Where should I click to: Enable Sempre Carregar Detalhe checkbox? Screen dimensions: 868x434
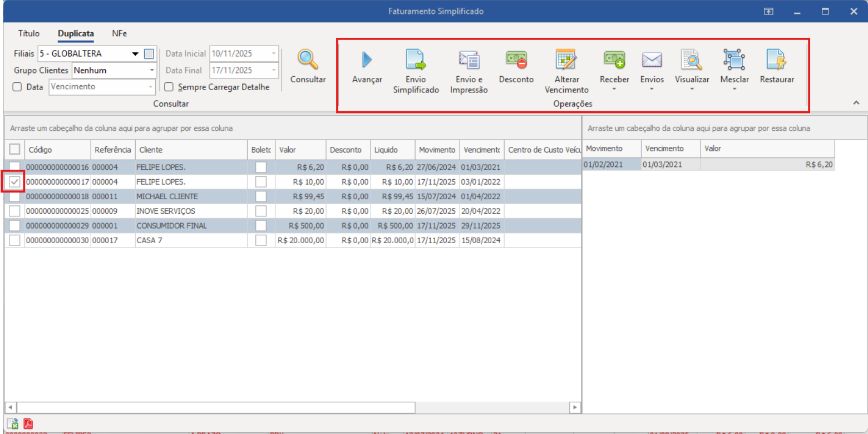(169, 87)
